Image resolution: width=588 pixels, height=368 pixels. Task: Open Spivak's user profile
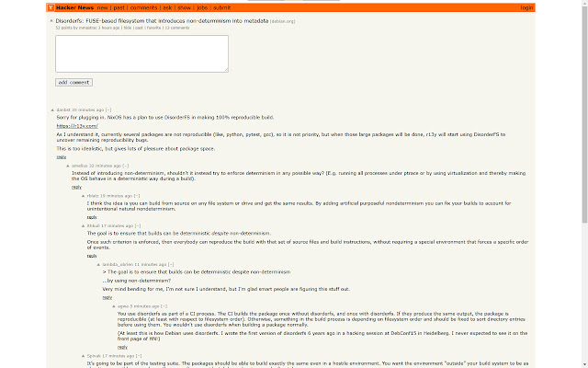pos(94,356)
